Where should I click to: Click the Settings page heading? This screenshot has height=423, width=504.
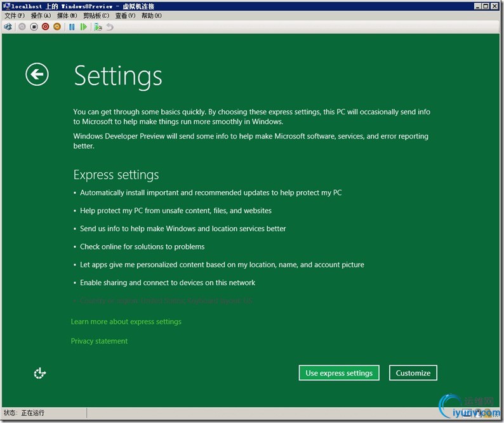(x=118, y=76)
